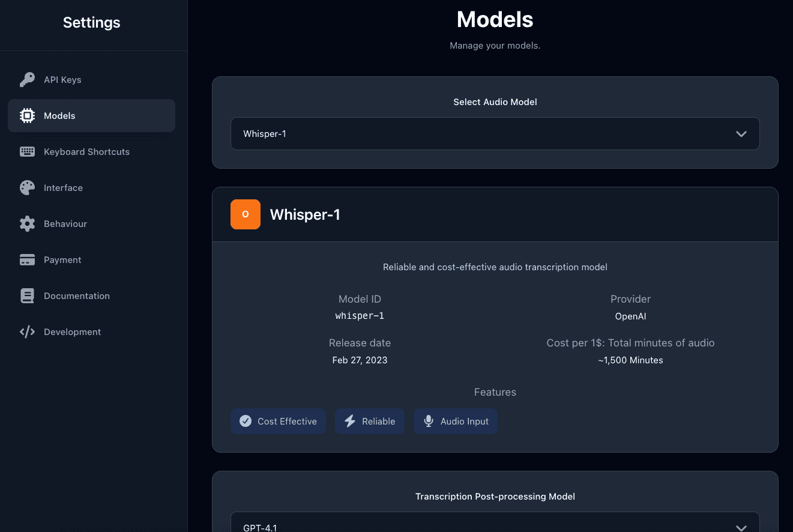Select the Models settings section
The width and height of the screenshot is (793, 532).
(x=91, y=116)
